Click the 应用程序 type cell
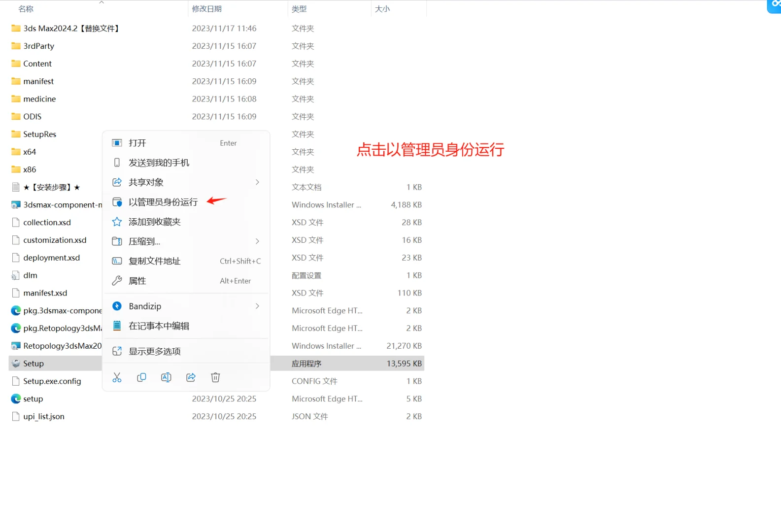The height and width of the screenshot is (532, 781). [306, 364]
